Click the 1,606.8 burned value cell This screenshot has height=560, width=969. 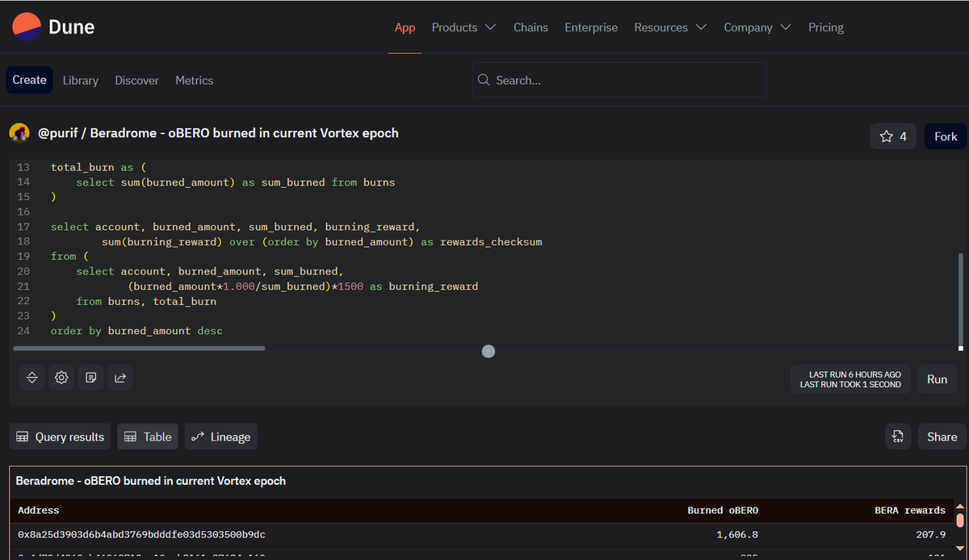(736, 535)
